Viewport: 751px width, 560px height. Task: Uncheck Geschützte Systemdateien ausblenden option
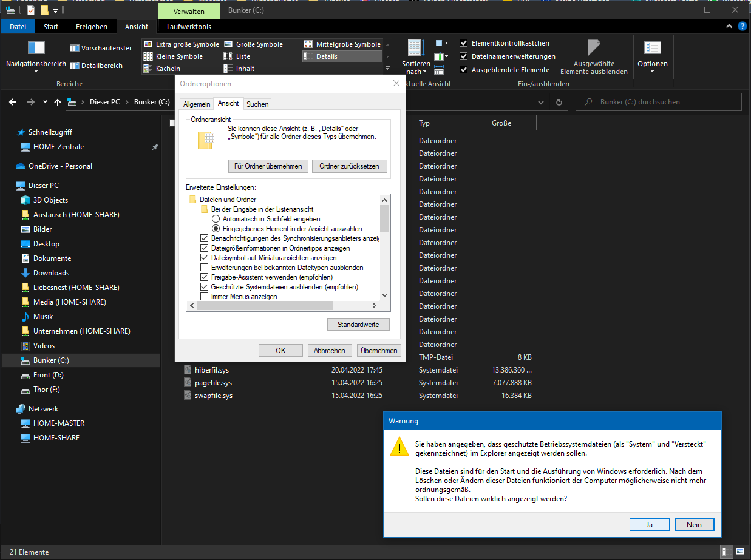205,287
